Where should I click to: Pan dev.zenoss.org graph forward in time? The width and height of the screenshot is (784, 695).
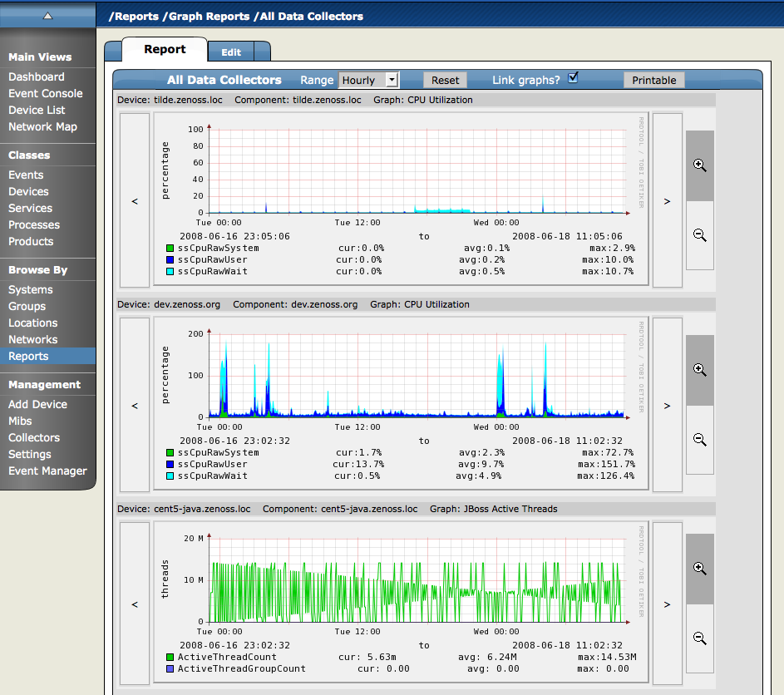tap(667, 406)
